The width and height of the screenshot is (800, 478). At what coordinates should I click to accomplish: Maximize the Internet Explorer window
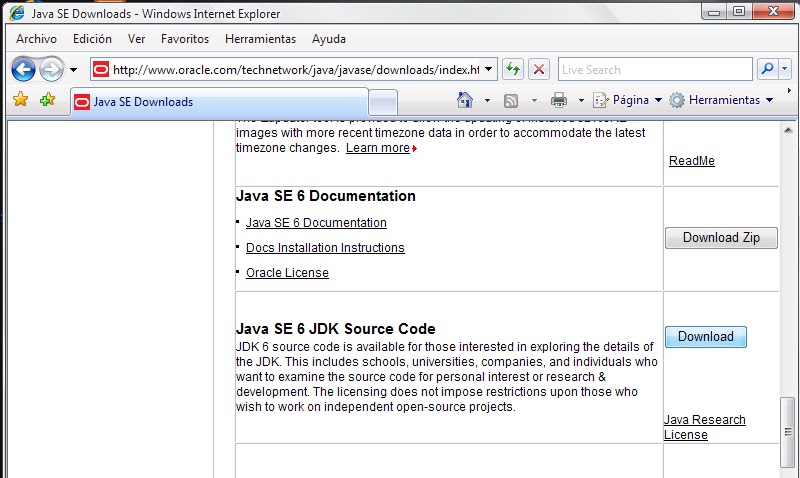(739, 11)
